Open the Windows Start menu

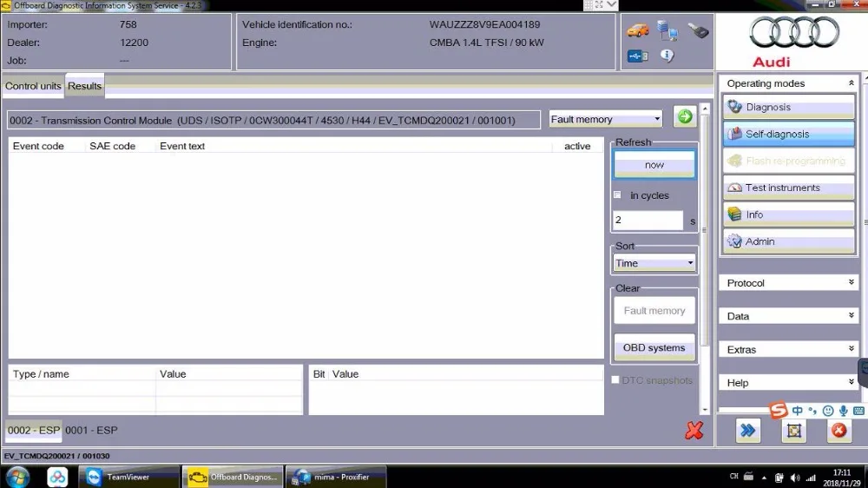(x=17, y=477)
